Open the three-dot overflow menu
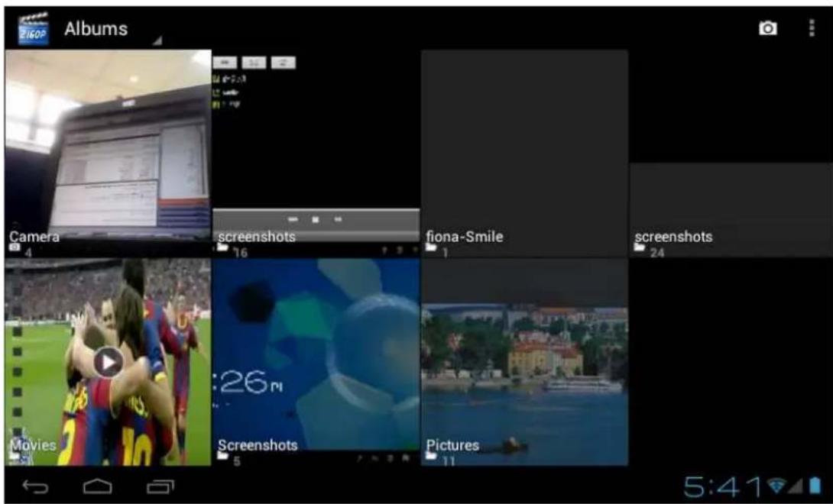The width and height of the screenshot is (833, 504). (x=811, y=28)
